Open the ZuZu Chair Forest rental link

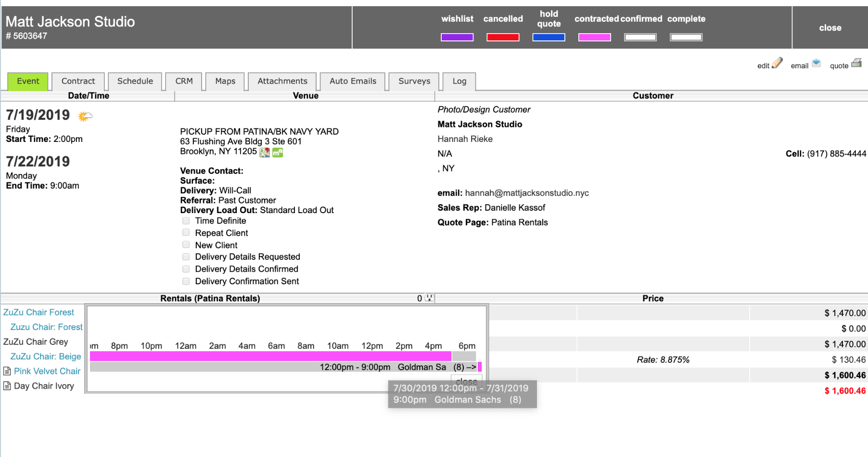38,313
